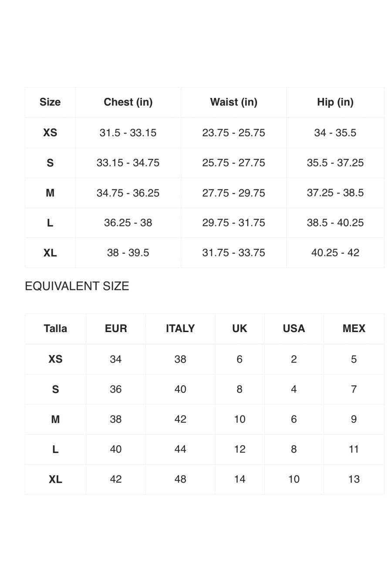Select the USA column header
This screenshot has width=392, height=588.
[294, 329]
